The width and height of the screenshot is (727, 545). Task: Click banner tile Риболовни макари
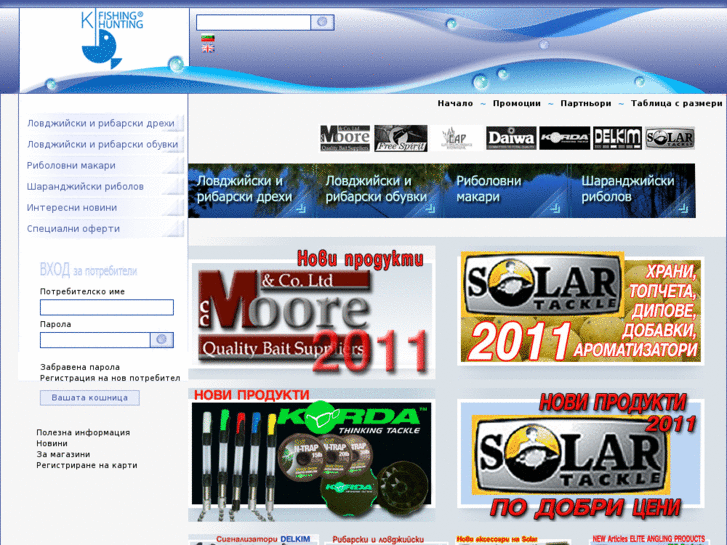coord(505,191)
